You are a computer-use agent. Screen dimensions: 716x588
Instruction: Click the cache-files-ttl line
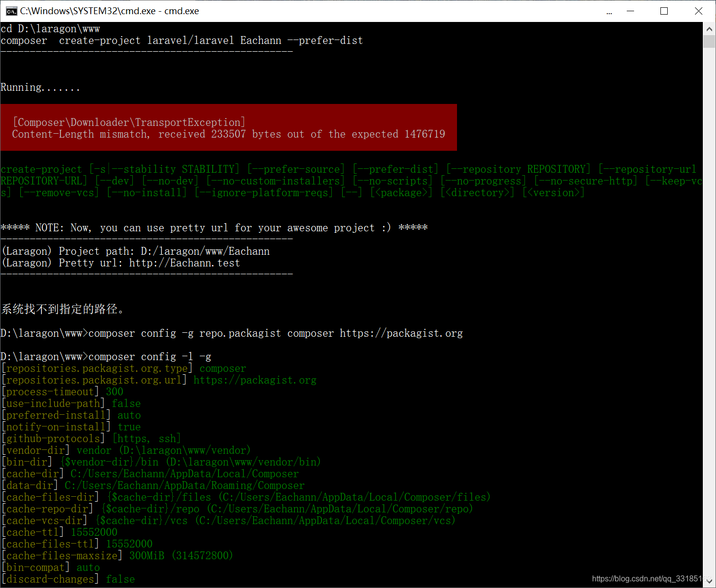(77, 544)
